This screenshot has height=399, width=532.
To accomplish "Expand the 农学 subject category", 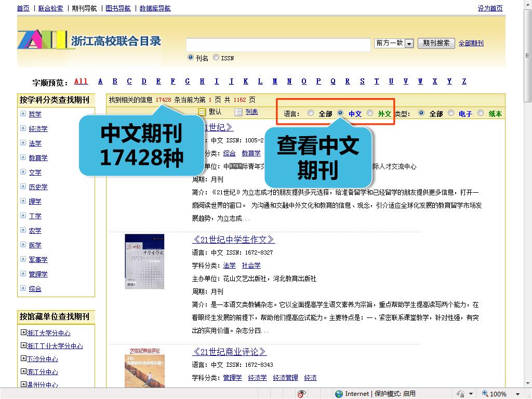I will 23,230.
